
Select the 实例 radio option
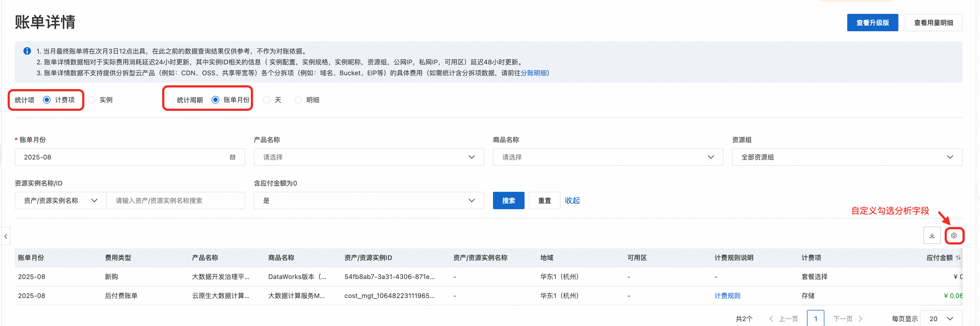(92, 100)
